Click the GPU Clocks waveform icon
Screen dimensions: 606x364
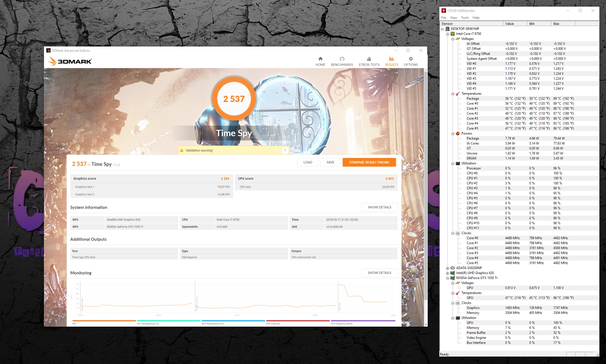458,303
